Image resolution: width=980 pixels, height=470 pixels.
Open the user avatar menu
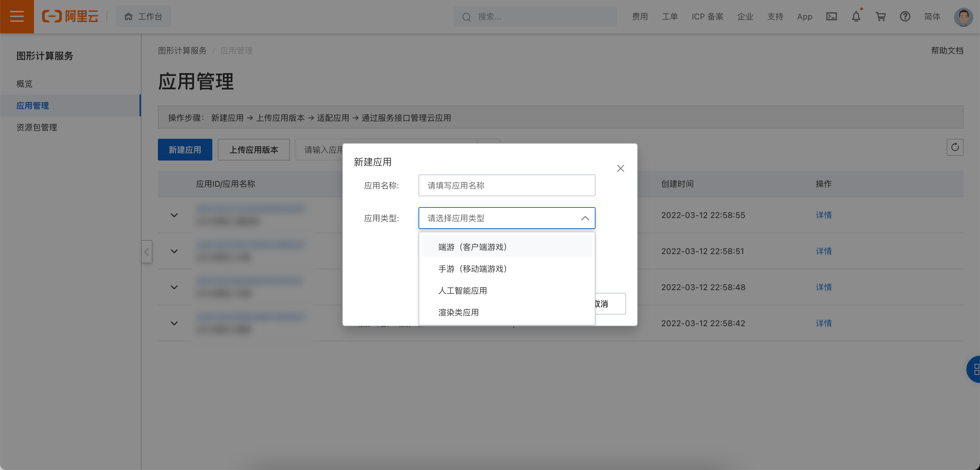[963, 17]
